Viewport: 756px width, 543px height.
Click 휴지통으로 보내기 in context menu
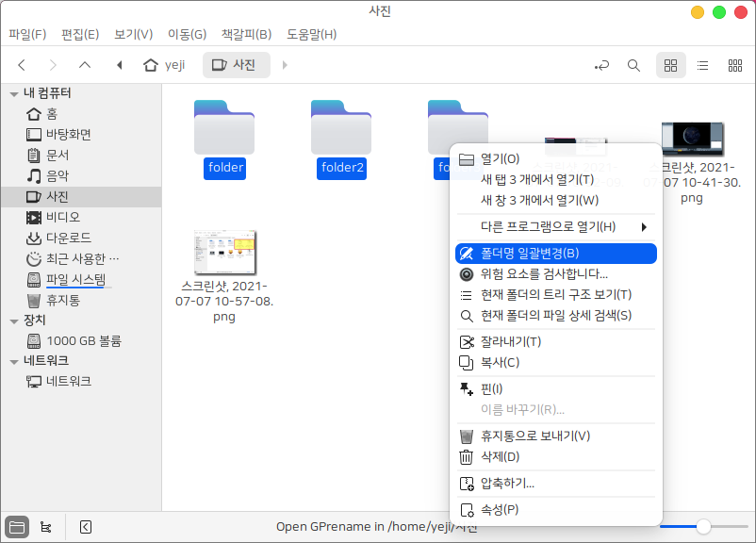[x=534, y=436]
